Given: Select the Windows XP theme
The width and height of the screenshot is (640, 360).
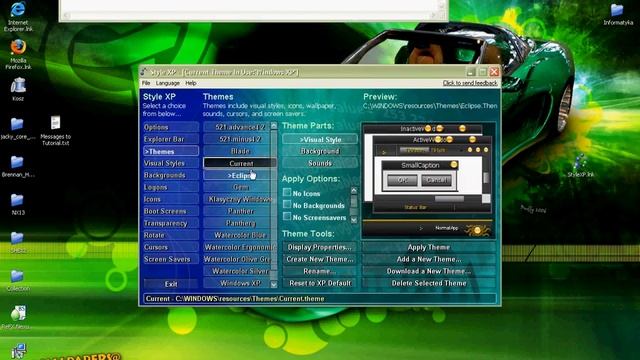Looking at the screenshot, I should click(x=237, y=283).
